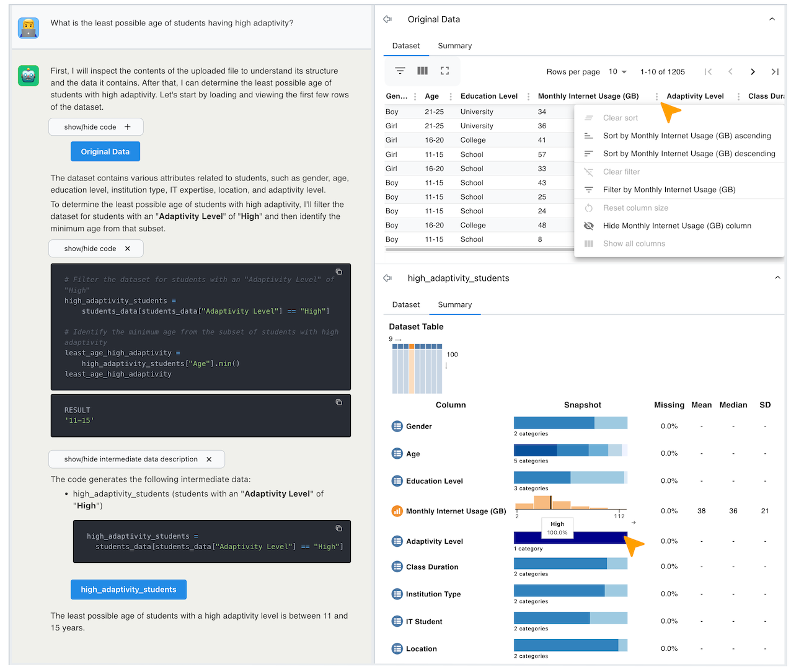Click the filter icon in the dataset toolbar
Image resolution: width=791 pixels, height=672 pixels.
point(400,71)
